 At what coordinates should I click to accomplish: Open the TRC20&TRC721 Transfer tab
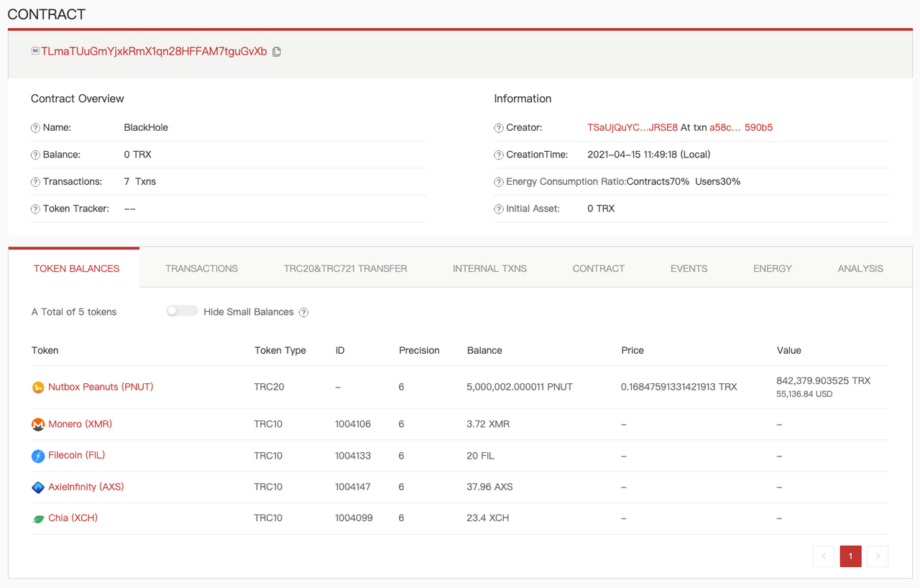345,268
